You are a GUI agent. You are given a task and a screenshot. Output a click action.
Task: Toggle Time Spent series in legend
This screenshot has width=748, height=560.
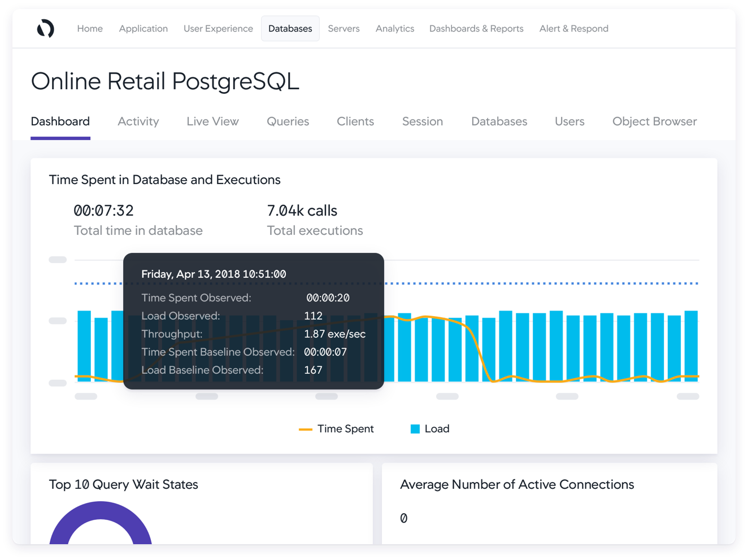click(x=336, y=429)
